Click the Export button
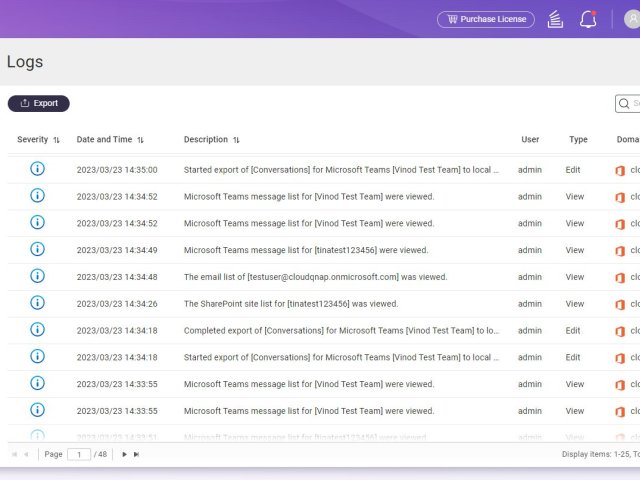The image size is (640, 480). point(39,103)
